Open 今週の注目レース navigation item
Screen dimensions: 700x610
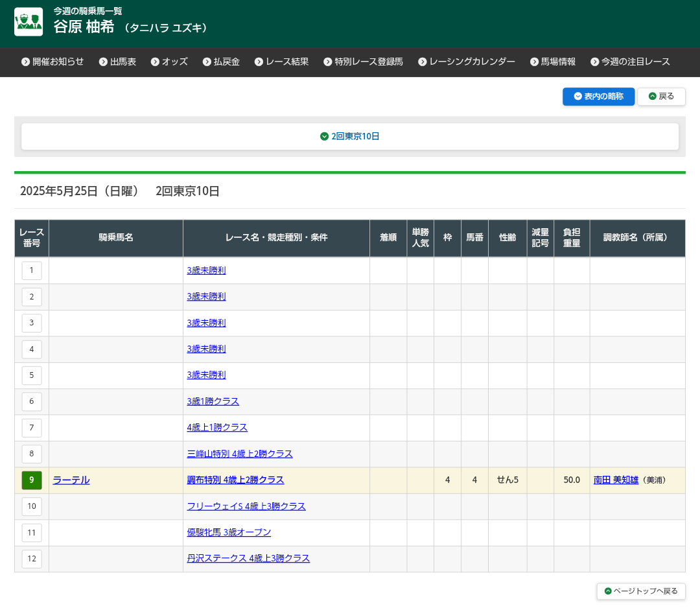[x=630, y=62]
